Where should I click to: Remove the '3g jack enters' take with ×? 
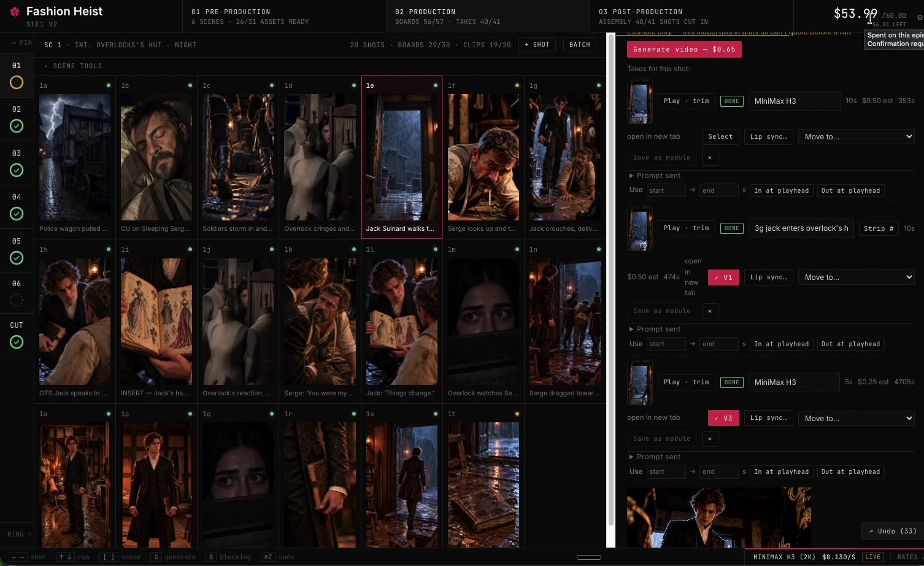pyautogui.click(x=710, y=311)
